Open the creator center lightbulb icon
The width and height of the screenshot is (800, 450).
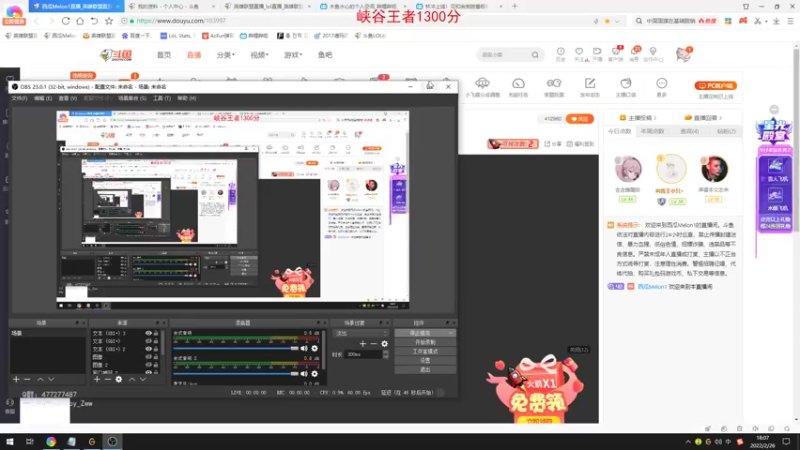coord(653,52)
